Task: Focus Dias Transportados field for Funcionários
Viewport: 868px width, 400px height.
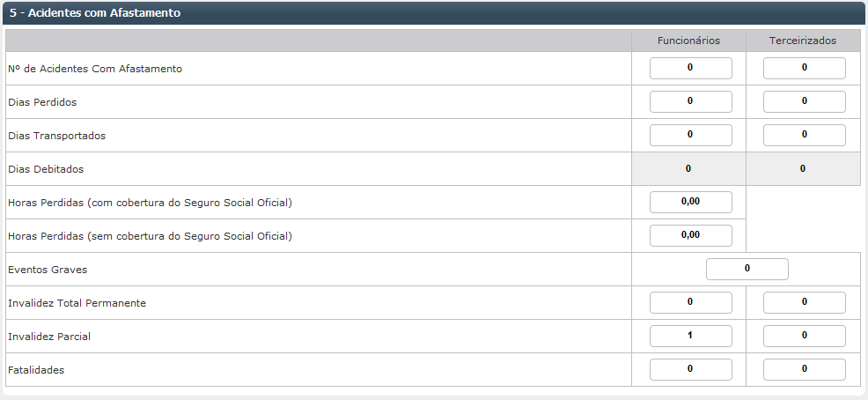Action: (690, 136)
